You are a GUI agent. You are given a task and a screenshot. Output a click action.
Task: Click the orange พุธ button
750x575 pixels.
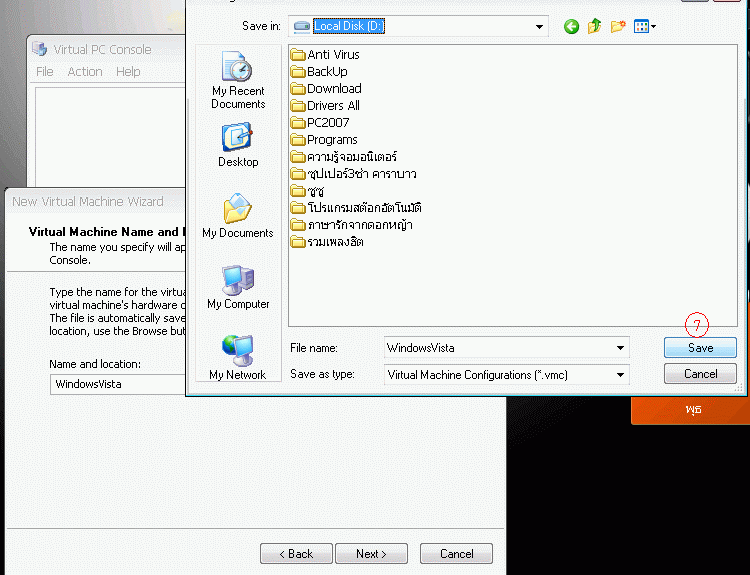(692, 409)
